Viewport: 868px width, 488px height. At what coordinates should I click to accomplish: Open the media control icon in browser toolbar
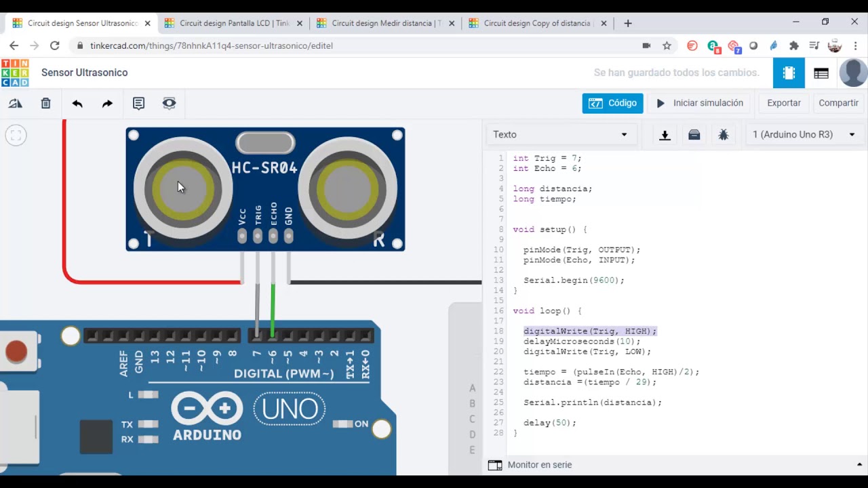[x=814, y=45]
